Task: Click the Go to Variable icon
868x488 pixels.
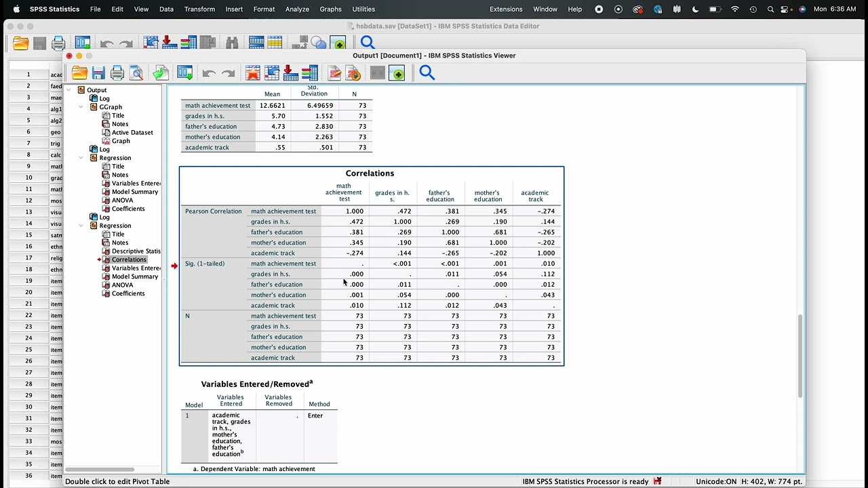Action: pos(290,73)
